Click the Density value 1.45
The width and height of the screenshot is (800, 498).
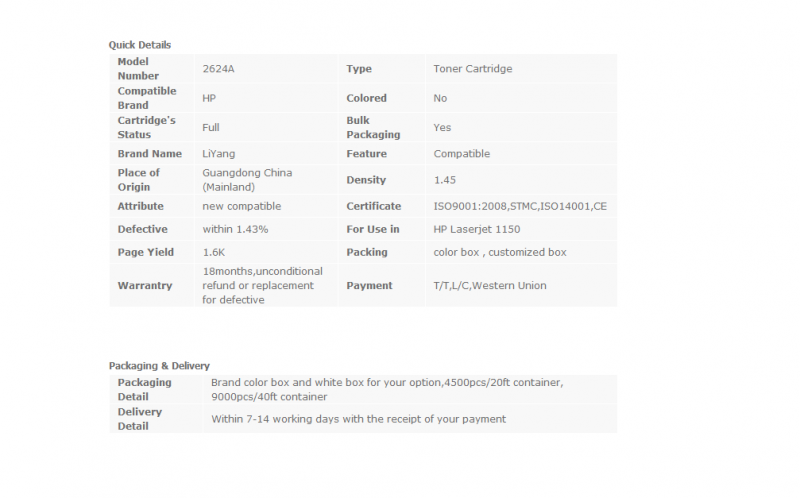pyautogui.click(x=445, y=180)
